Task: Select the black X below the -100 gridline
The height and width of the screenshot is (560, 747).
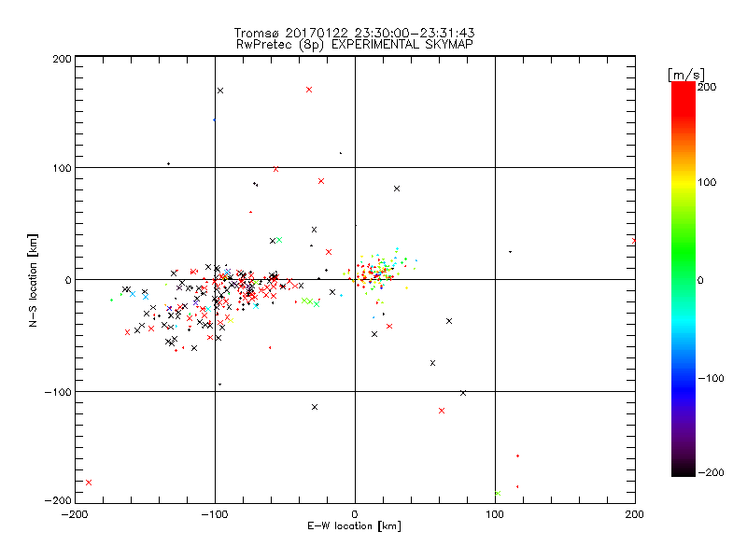Action: pos(315,407)
